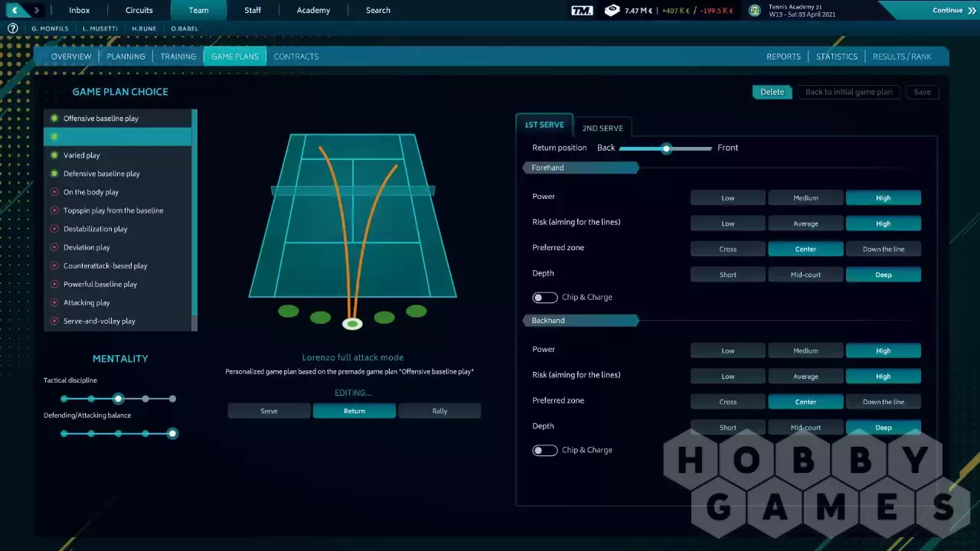This screenshot has height=551, width=980.
Task: Open the Training tab
Action: pos(178,57)
